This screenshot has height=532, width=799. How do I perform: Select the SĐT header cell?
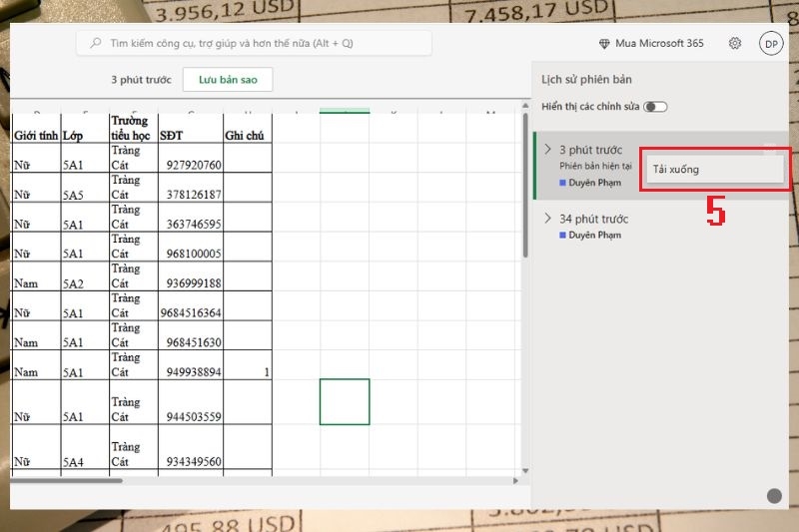pyautogui.click(x=191, y=128)
